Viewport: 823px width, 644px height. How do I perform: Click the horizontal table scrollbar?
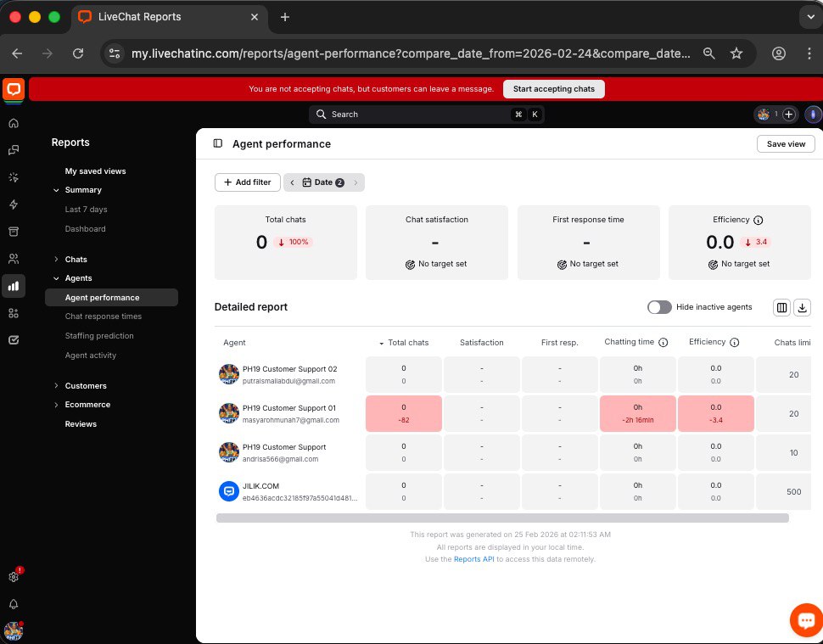pos(502,518)
